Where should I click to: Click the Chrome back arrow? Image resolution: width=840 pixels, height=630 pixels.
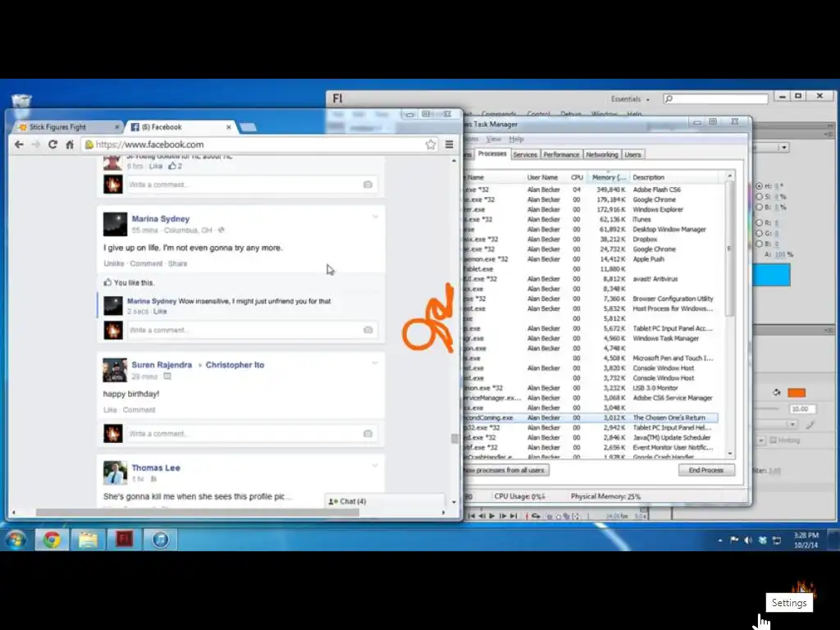click(x=19, y=144)
